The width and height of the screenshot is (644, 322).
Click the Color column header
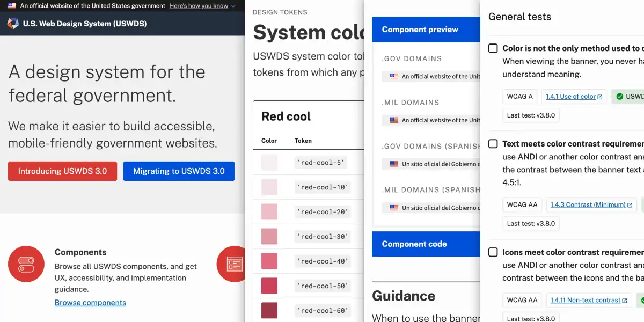pyautogui.click(x=269, y=141)
